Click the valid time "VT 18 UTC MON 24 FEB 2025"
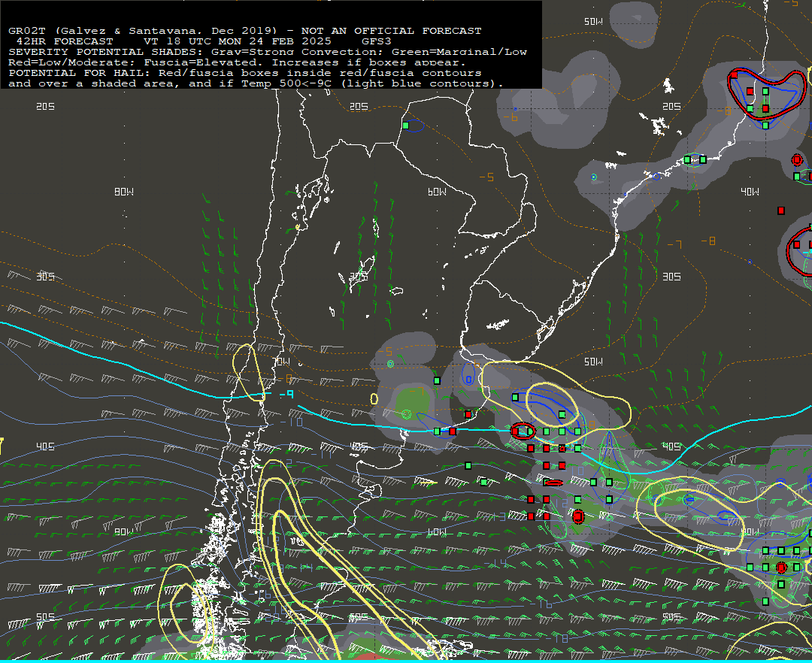812x663 pixels. [x=237, y=41]
